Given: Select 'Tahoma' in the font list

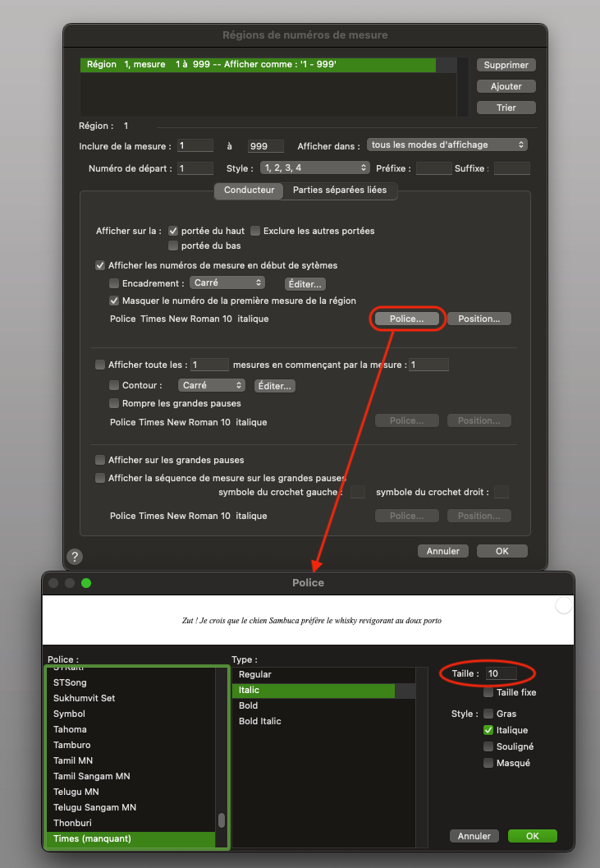Looking at the screenshot, I should (70, 729).
